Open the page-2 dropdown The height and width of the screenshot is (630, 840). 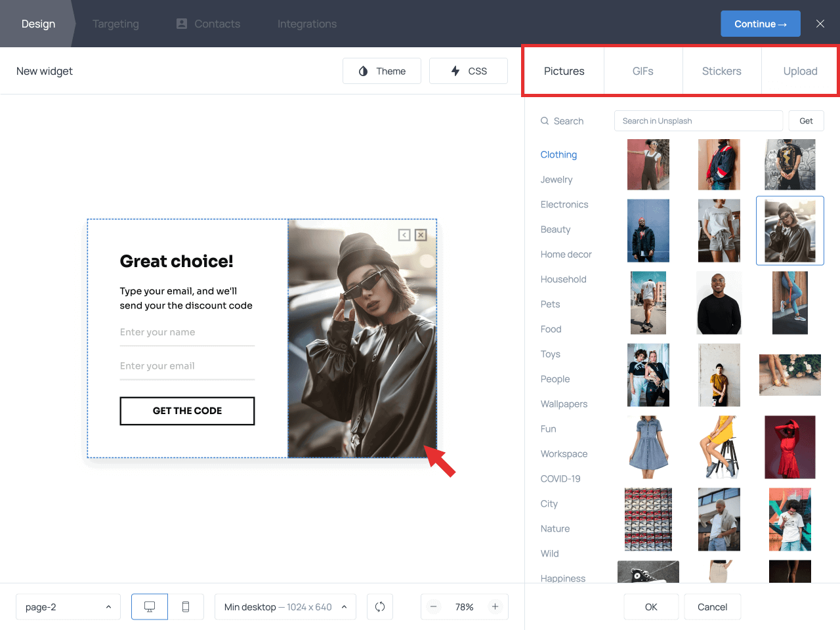tap(68, 607)
